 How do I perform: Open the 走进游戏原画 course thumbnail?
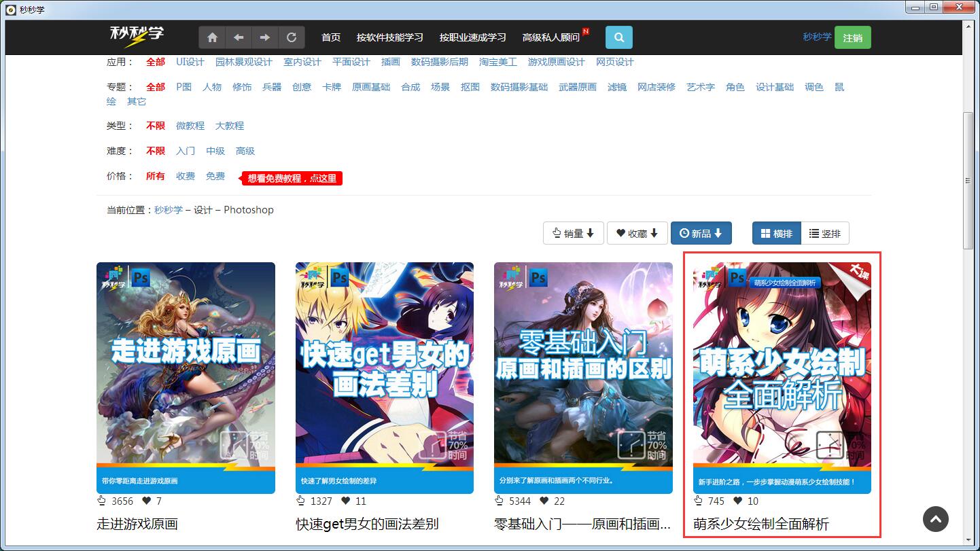click(186, 378)
